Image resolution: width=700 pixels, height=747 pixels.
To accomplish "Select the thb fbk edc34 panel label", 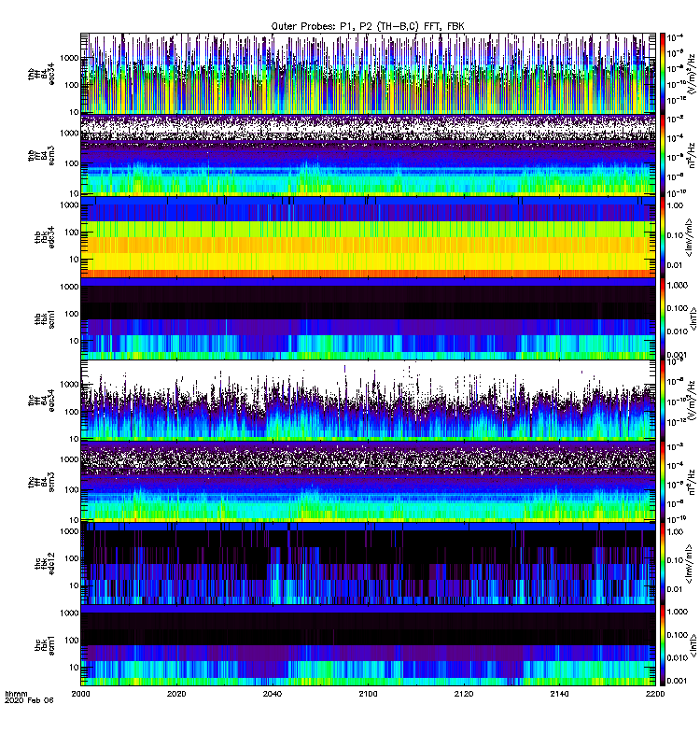I will tap(45, 237).
